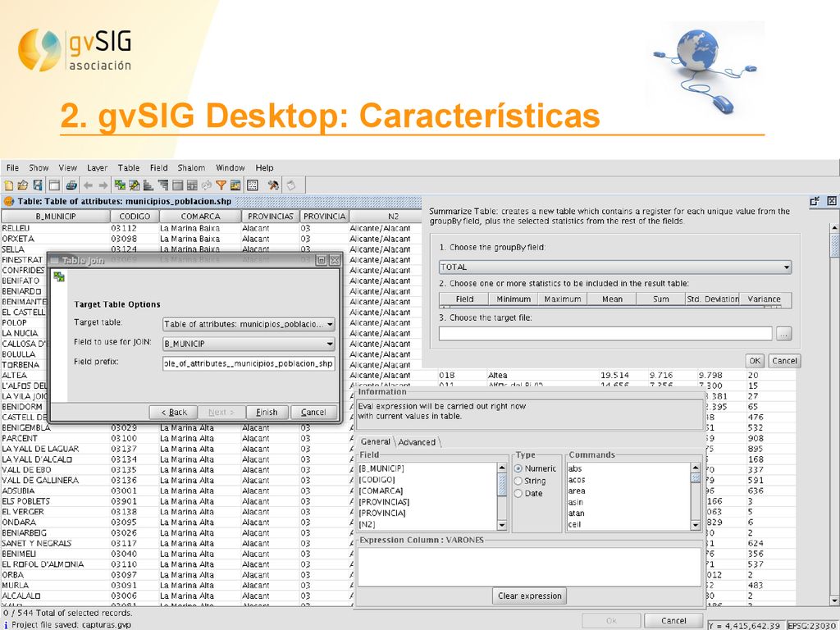Switch to the General tab

[375, 441]
